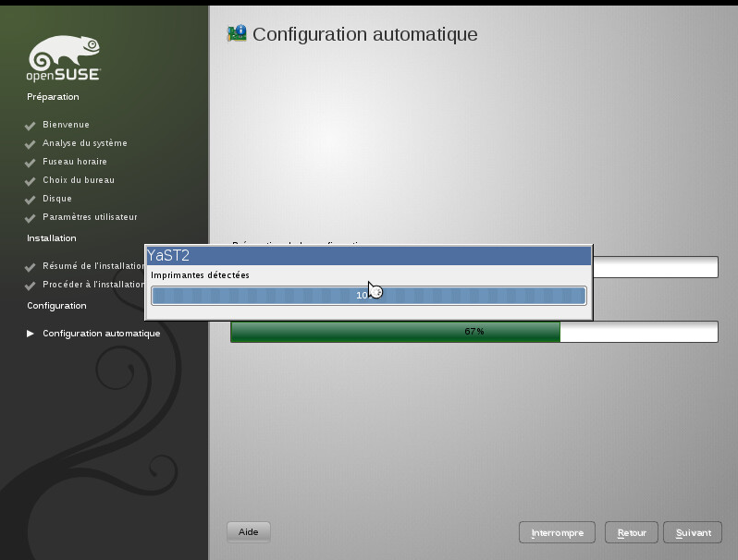
Task: Click the checkmark beside Résumé de l'installation
Action: coord(31,267)
